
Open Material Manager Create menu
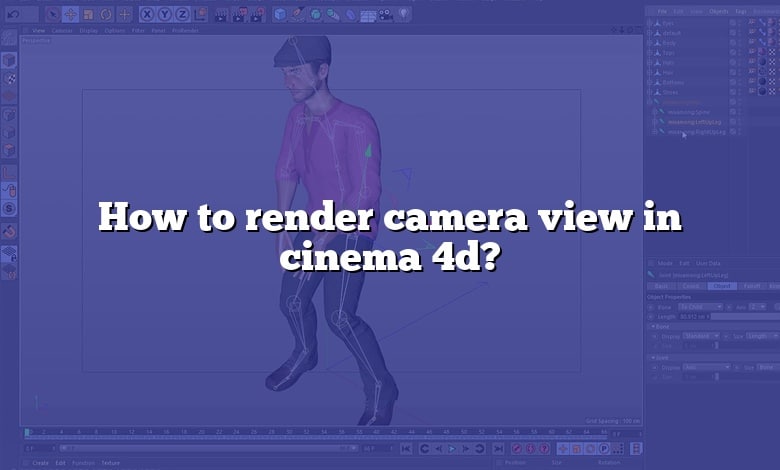(40, 463)
